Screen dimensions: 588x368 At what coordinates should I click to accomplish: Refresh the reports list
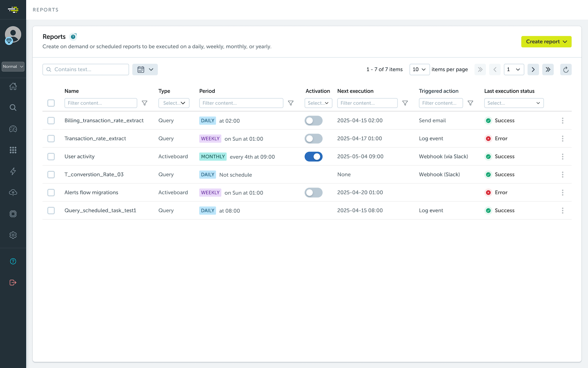(x=566, y=69)
